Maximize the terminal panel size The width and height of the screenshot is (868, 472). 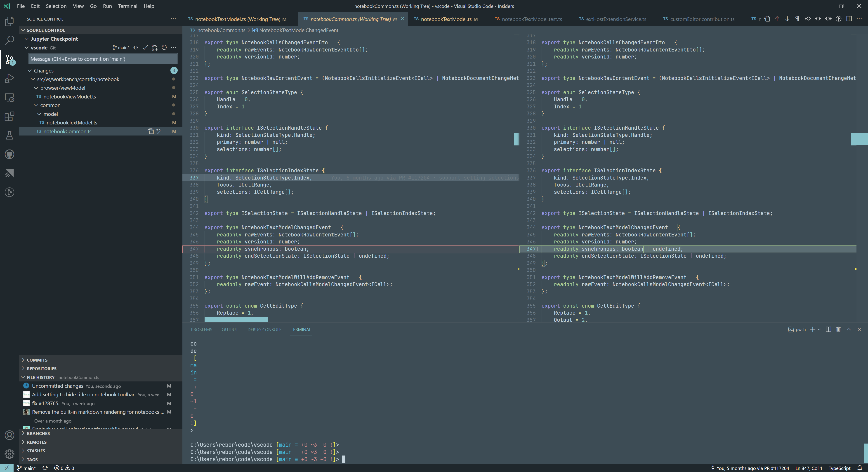tap(849, 329)
